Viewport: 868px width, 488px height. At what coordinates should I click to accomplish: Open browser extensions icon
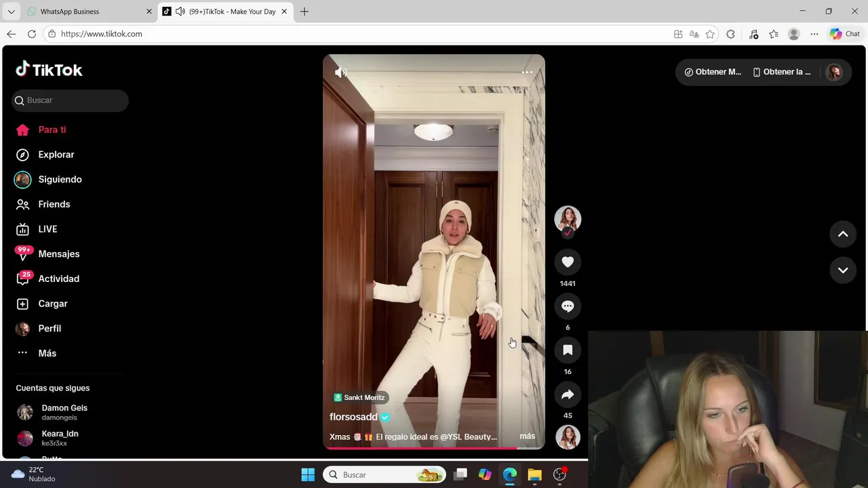click(730, 34)
